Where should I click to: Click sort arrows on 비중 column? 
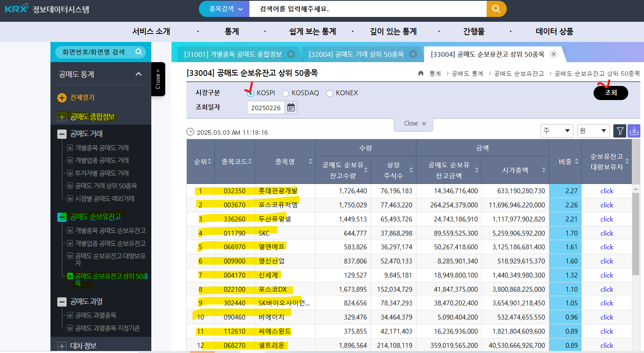click(x=577, y=161)
